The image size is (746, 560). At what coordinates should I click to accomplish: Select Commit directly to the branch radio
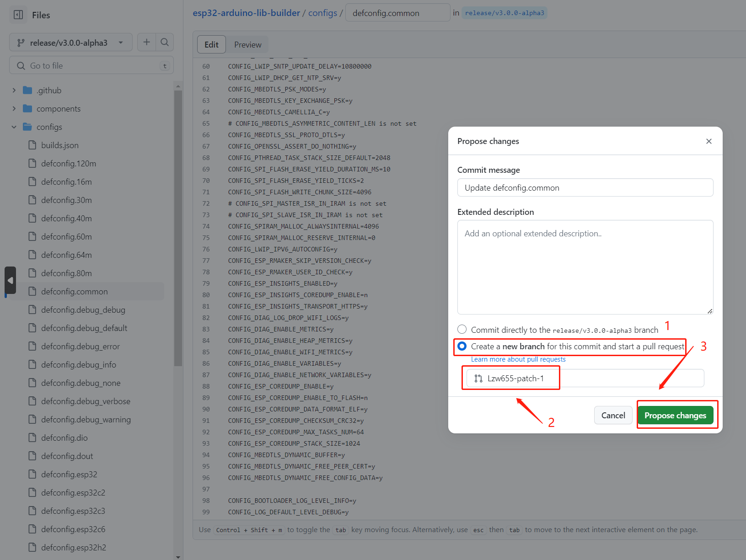(462, 330)
